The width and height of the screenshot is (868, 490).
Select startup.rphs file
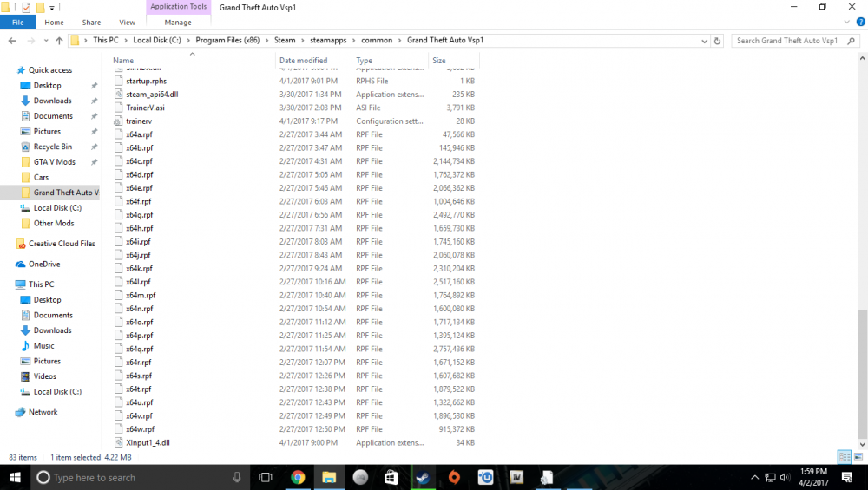click(x=146, y=81)
